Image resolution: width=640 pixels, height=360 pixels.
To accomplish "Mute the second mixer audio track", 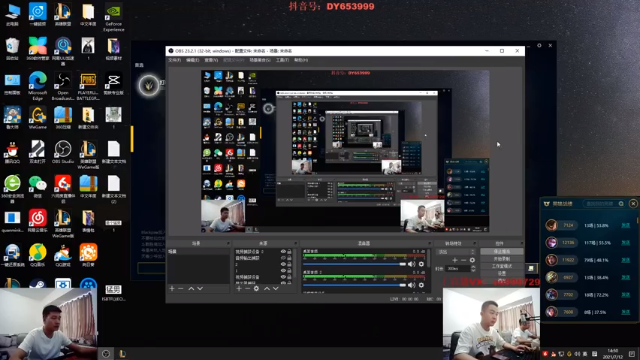I will [x=411, y=285].
